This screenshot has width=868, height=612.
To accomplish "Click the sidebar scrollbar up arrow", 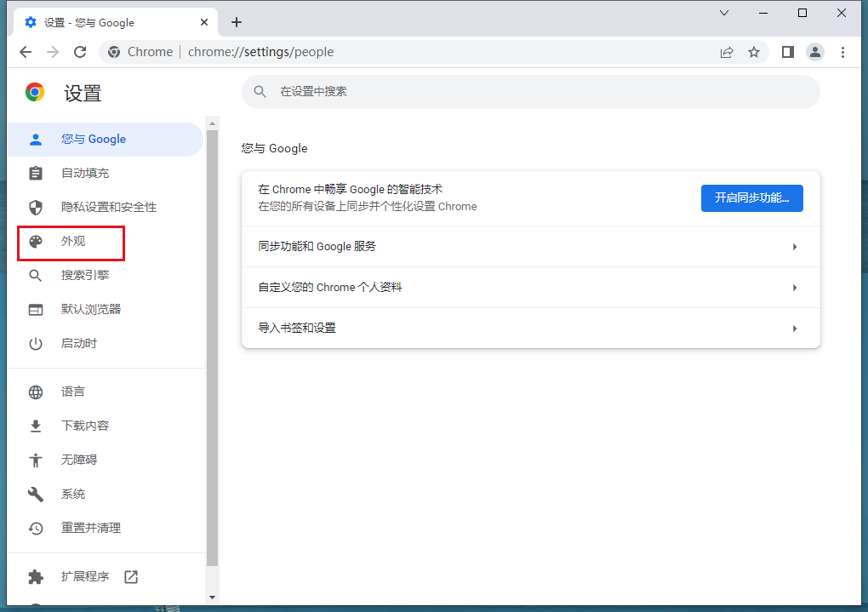I will point(212,123).
